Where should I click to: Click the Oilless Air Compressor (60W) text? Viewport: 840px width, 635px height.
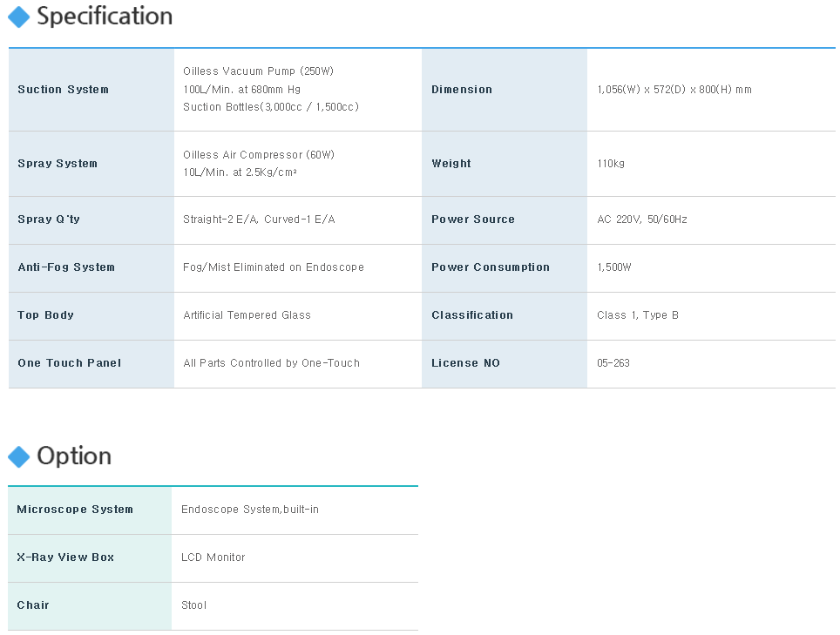tap(259, 155)
